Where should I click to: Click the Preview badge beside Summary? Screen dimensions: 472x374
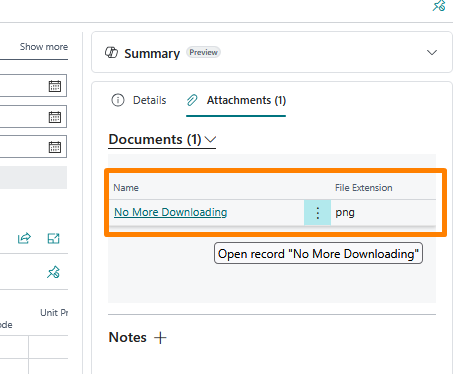point(203,52)
